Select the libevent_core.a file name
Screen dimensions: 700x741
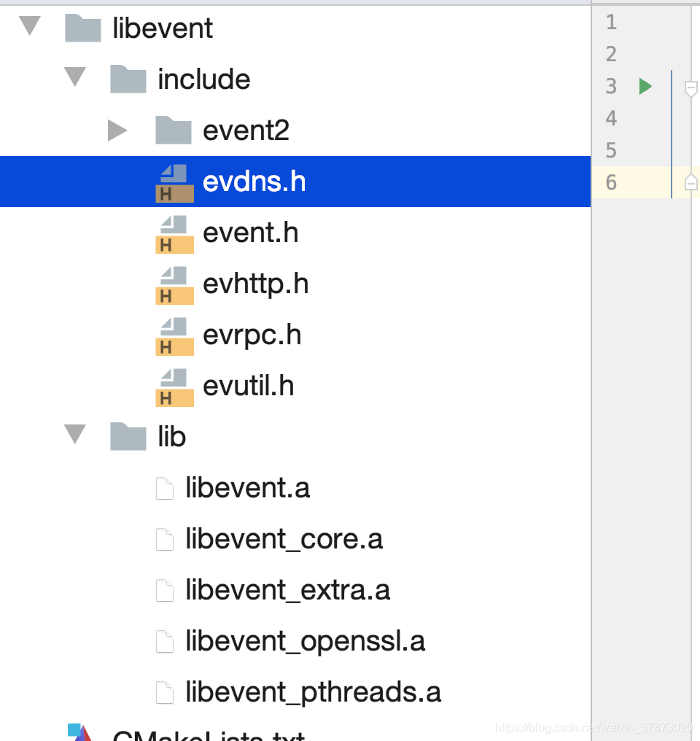pos(284,539)
